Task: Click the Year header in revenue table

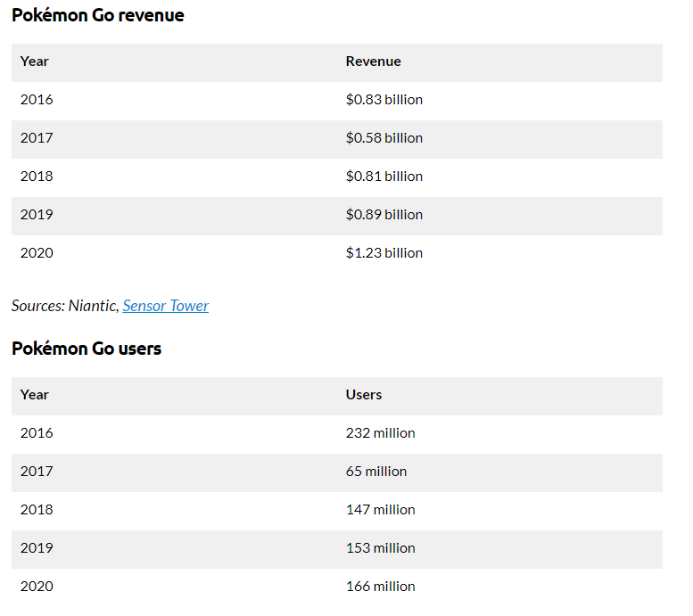Action: pos(35,62)
